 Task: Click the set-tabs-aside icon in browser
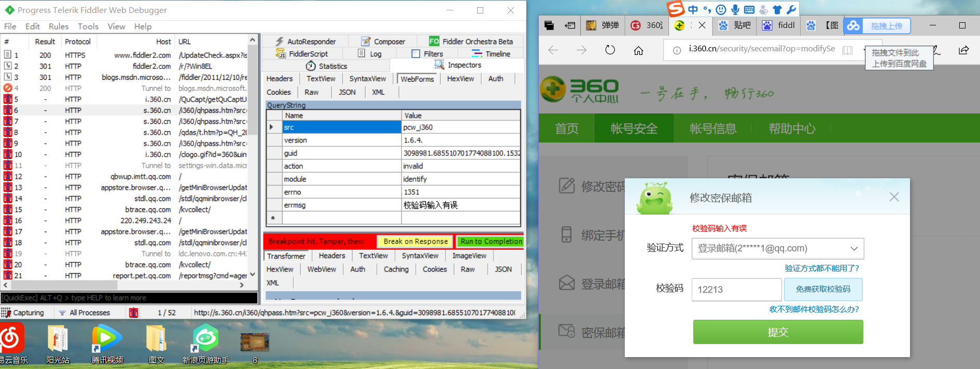click(x=570, y=25)
